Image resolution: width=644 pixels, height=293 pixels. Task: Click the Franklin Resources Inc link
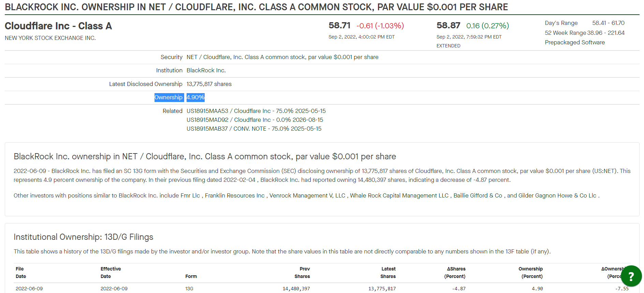[x=235, y=195]
